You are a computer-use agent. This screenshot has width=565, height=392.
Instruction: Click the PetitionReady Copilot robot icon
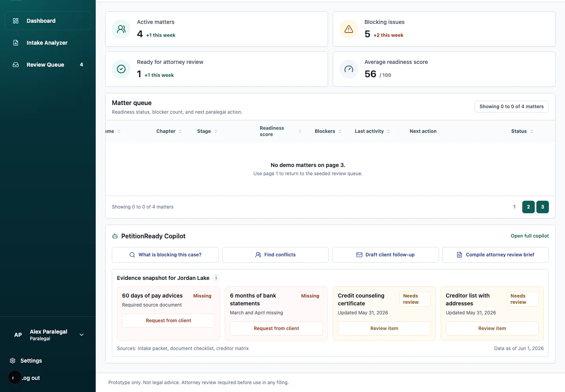coord(115,236)
